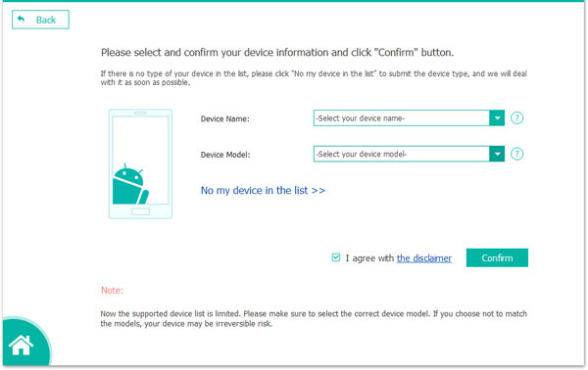Open 'No my device in the list' link

[263, 190]
